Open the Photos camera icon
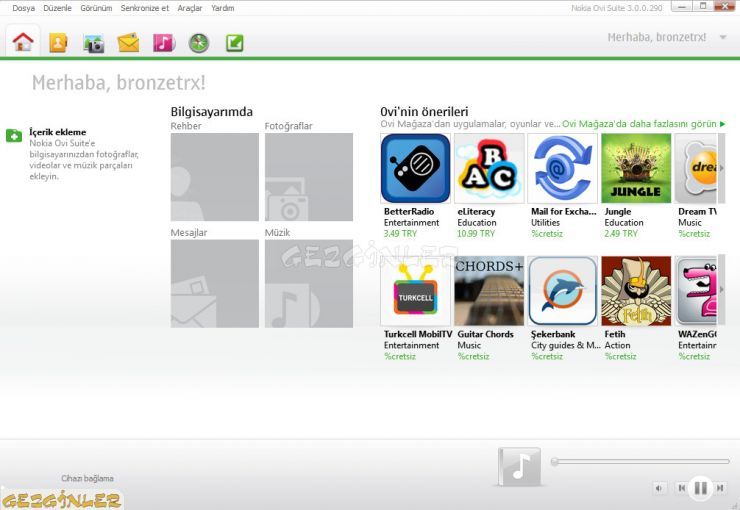 point(93,43)
